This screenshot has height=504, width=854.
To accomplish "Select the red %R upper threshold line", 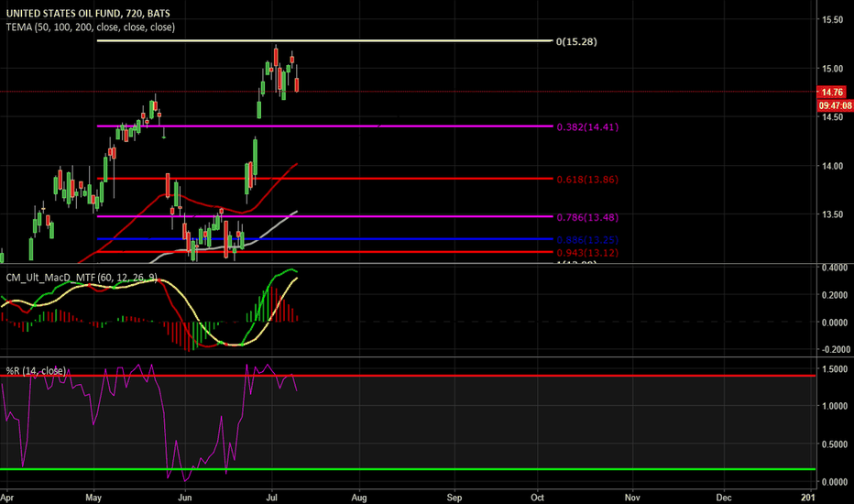I will (x=408, y=376).
